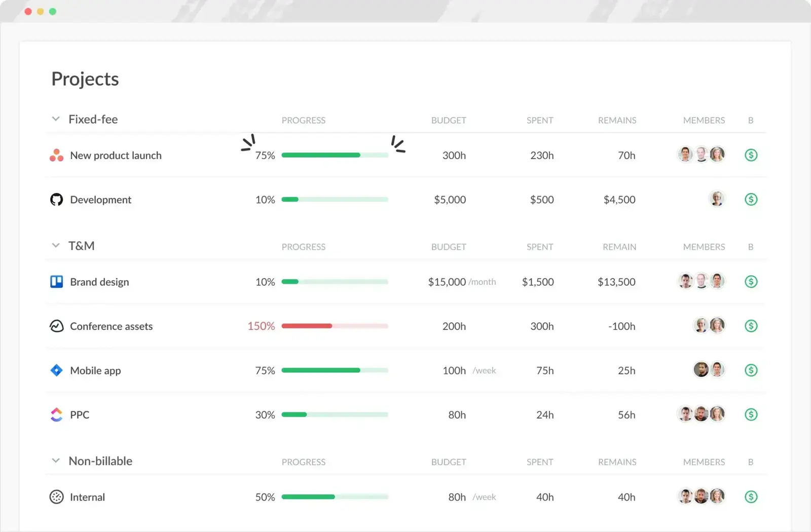Screen dimensions: 811x532
Task: Collapse the Fixed-fee section
Action: (56, 119)
